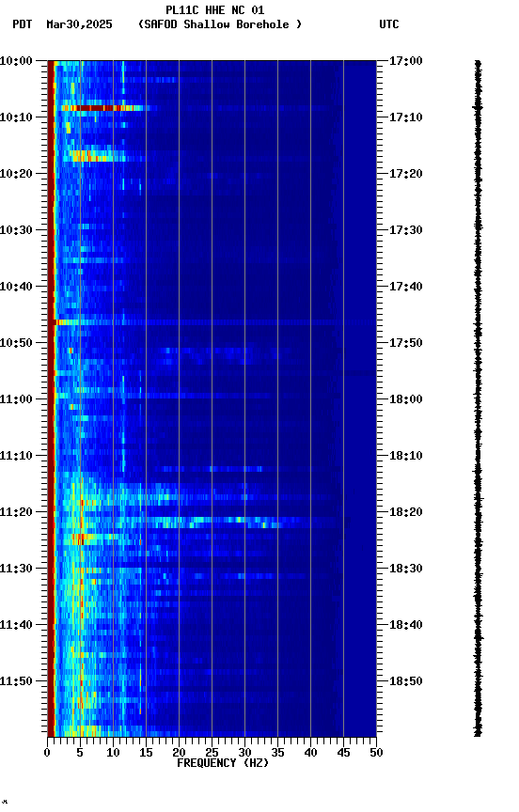
Task: Click the '10' frequency axis tick label
Action: pyautogui.click(x=113, y=753)
